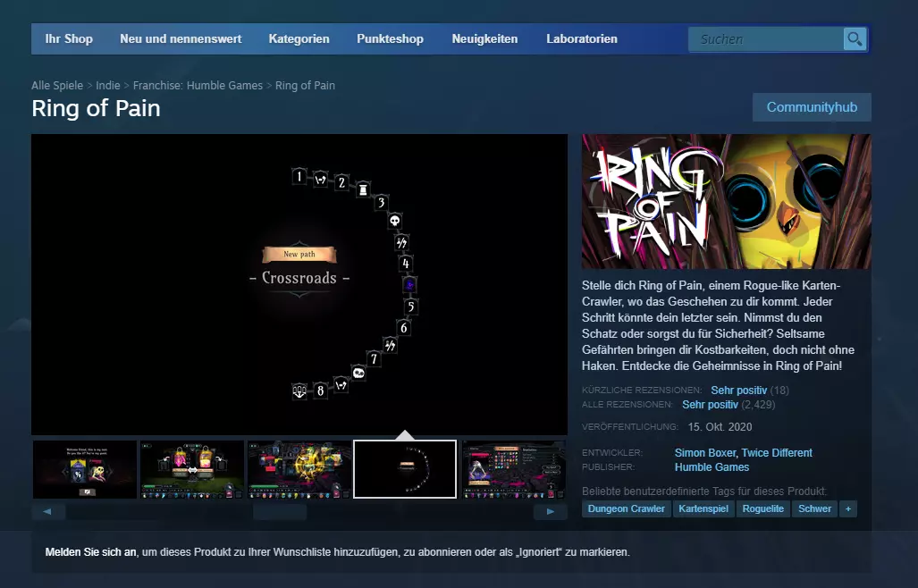
Task: Select the statistics screen thumbnail
Action: [x=515, y=469]
